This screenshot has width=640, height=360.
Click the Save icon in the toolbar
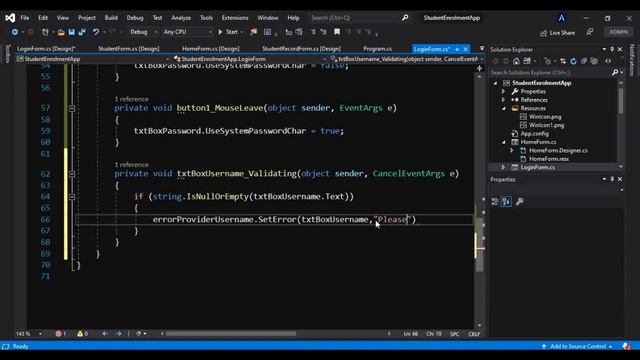tap(71, 32)
